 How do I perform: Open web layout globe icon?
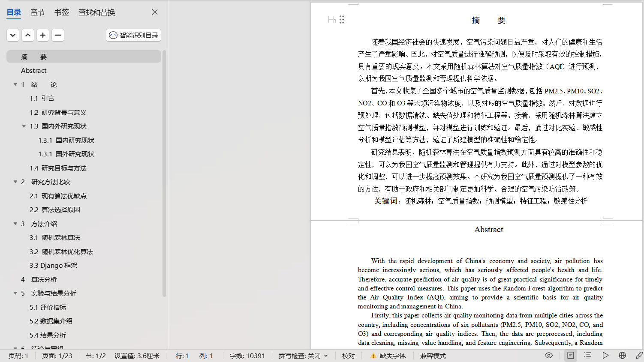622,356
